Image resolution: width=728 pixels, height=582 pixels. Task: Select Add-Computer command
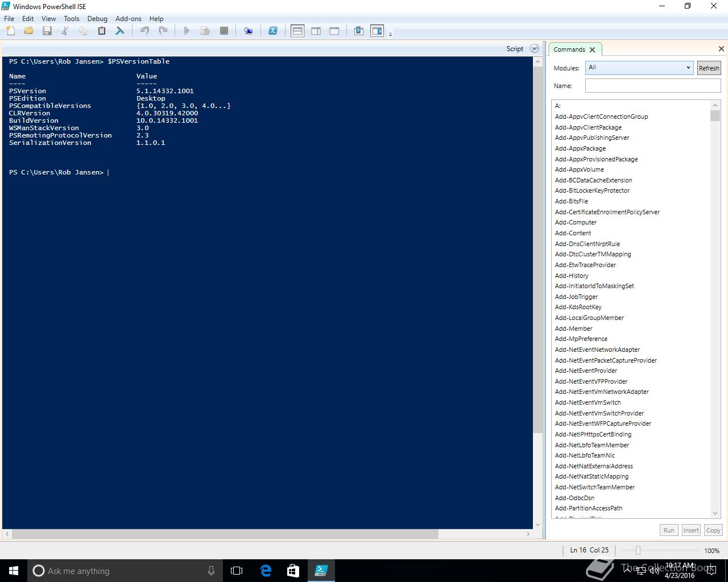pyautogui.click(x=576, y=222)
